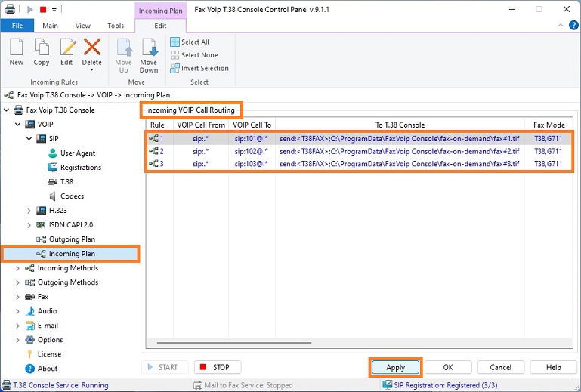Select routing rule 3 row icon
The width and height of the screenshot is (581, 392).
click(153, 164)
